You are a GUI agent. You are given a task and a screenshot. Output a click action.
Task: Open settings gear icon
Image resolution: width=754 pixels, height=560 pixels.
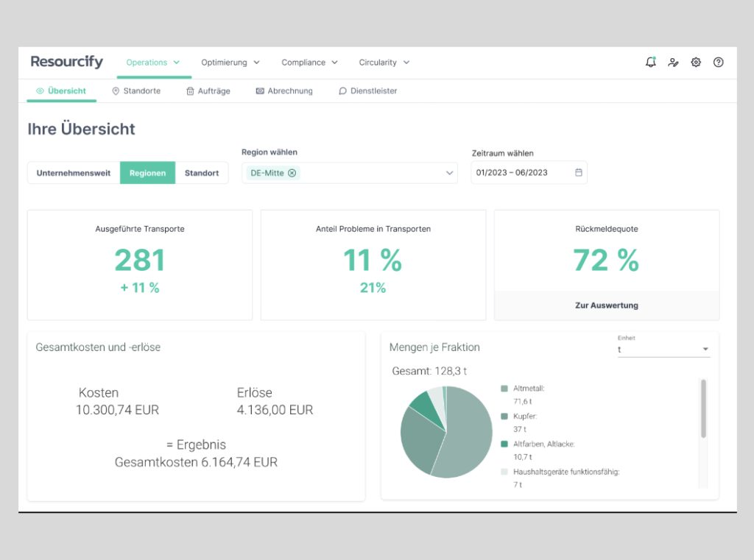coord(696,63)
